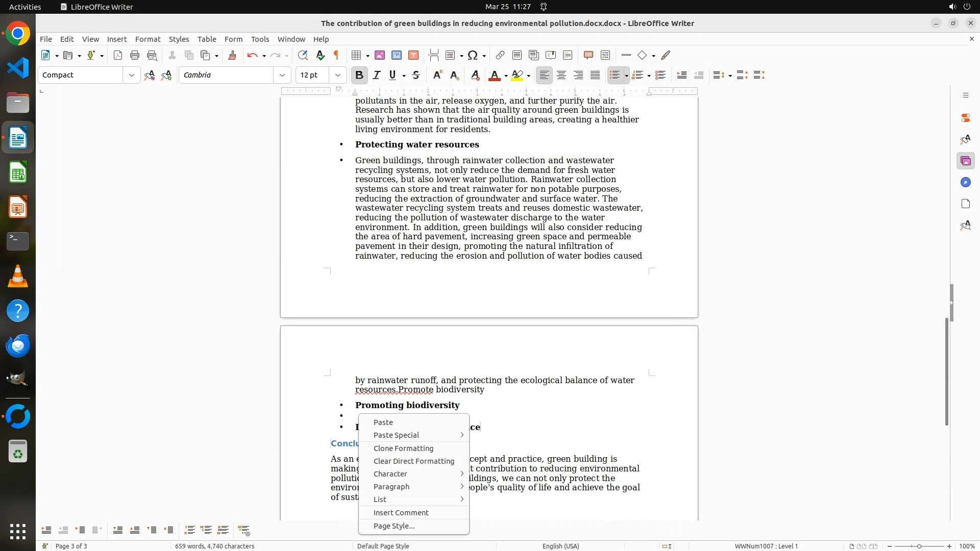
Task: Toggle formatting marks pilcrow button
Action: point(336,56)
